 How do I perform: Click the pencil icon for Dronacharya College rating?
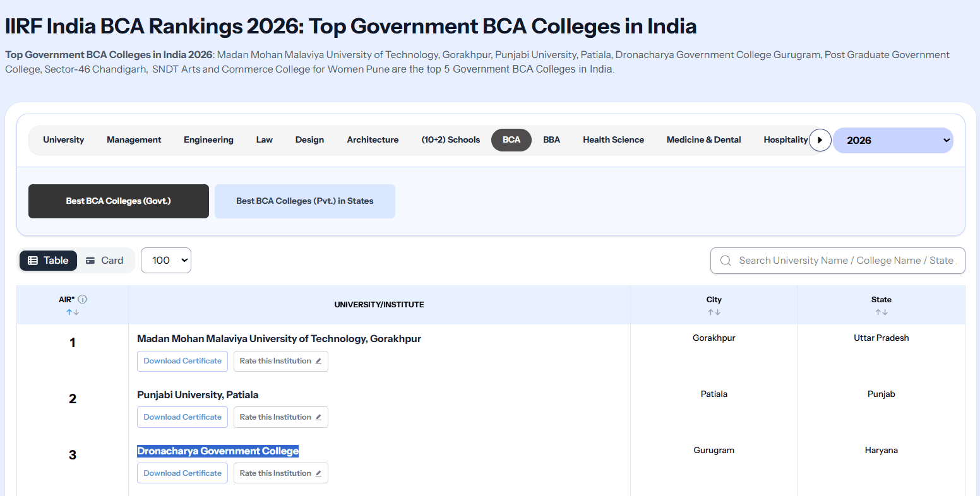tap(318, 473)
